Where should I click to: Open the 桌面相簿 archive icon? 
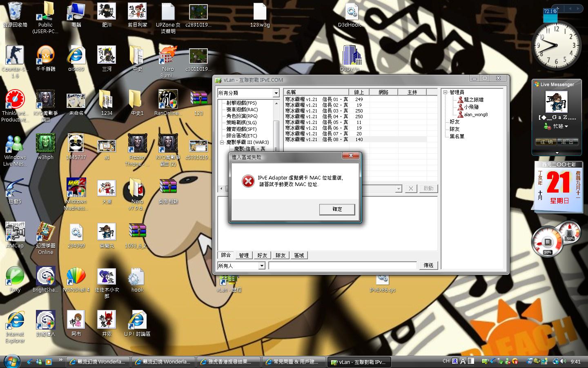(168, 191)
